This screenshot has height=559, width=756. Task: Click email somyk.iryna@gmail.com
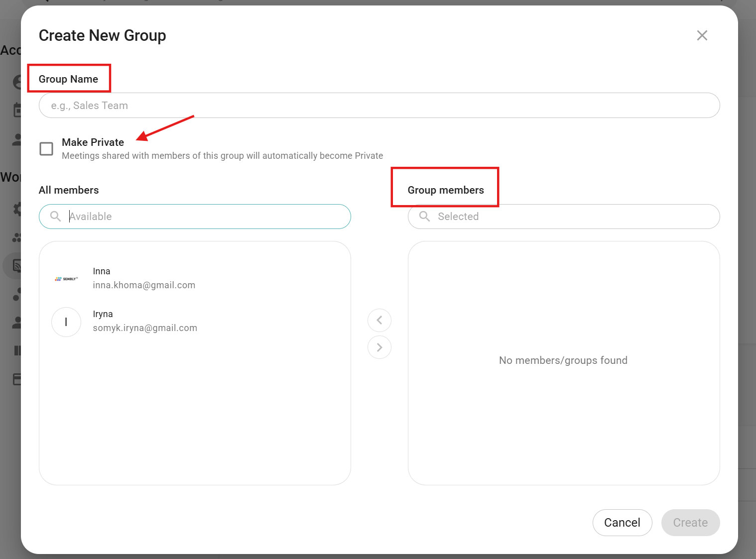(145, 328)
